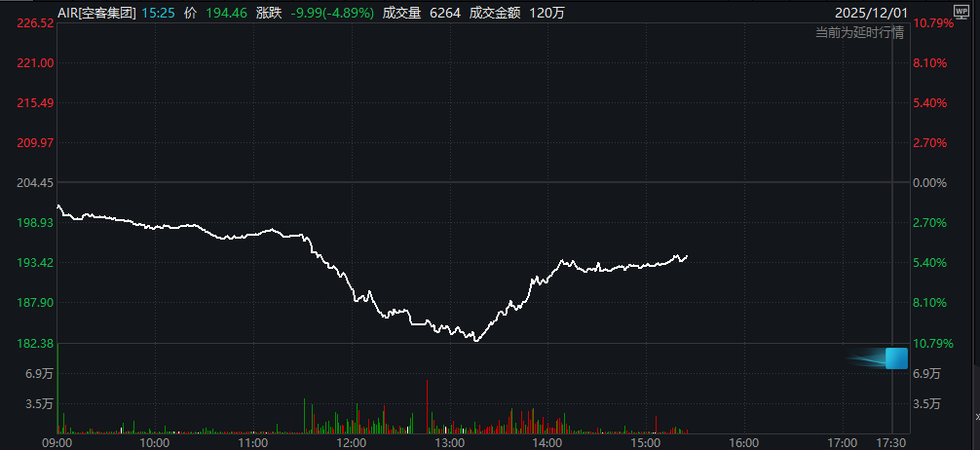
Task: Click the green 2.70% percent label
Action: [930, 223]
